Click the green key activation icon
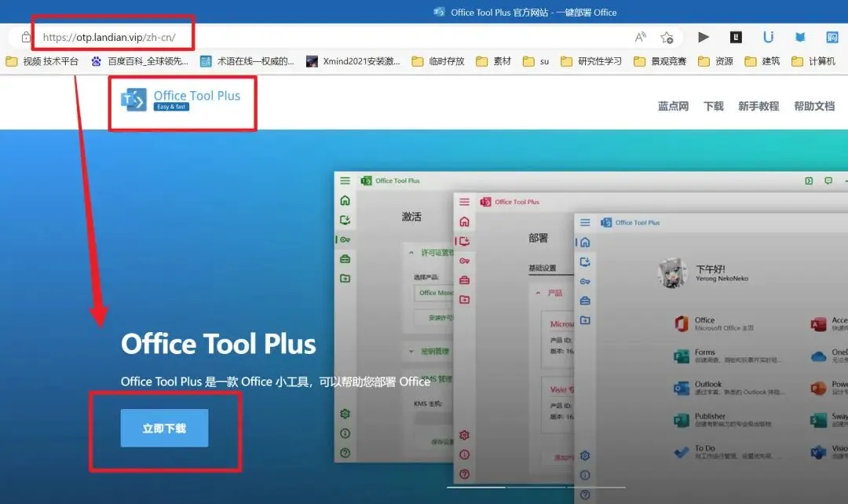 [x=345, y=239]
